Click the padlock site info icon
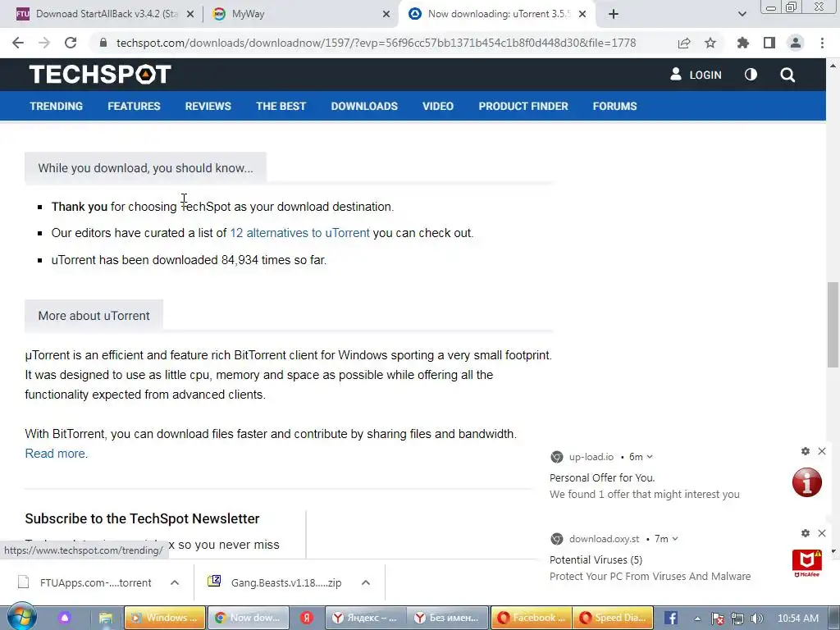 click(103, 43)
